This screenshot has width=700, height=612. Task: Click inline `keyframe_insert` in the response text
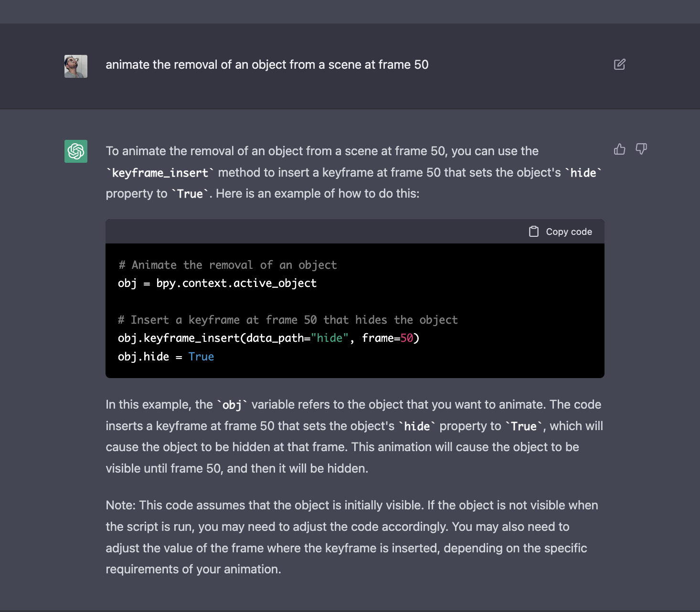[x=160, y=173]
